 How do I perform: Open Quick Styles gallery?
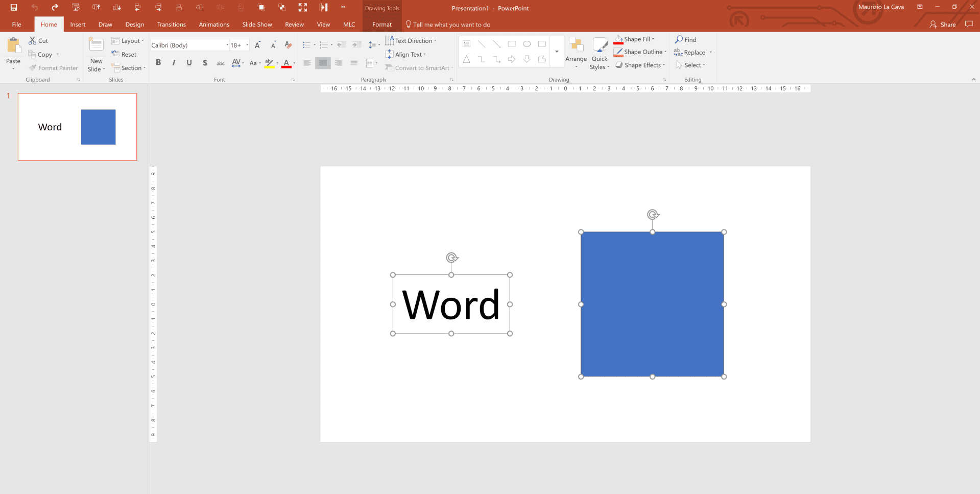(x=599, y=53)
